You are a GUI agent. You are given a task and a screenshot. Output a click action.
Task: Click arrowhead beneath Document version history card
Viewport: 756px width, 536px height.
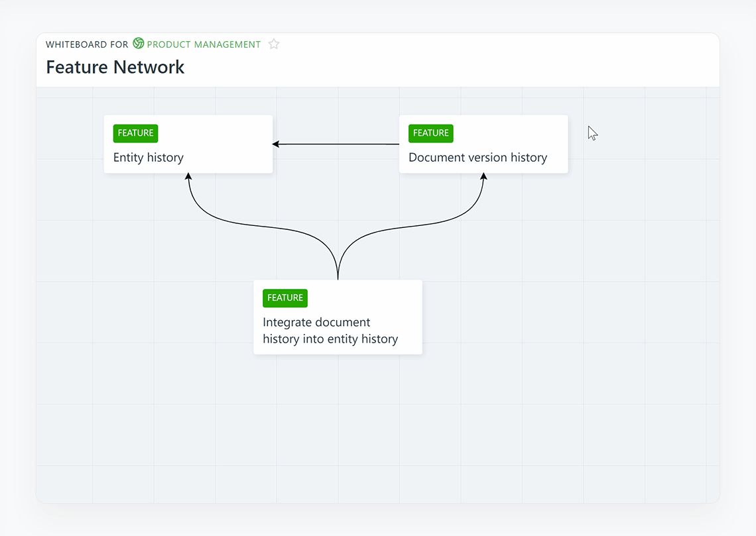(483, 177)
